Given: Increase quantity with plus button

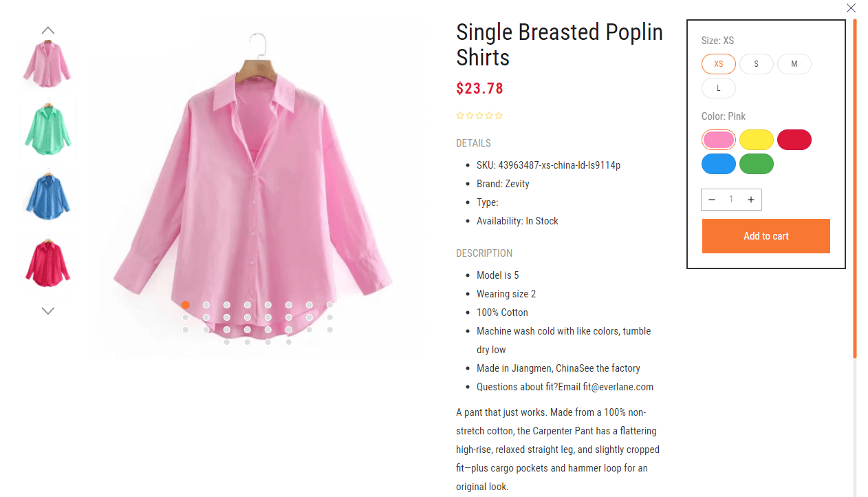Looking at the screenshot, I should pyautogui.click(x=751, y=200).
